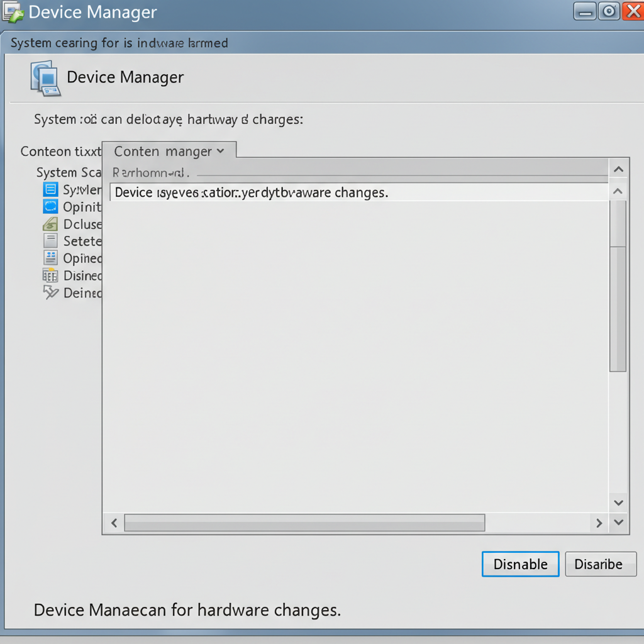The width and height of the screenshot is (644, 644).
Task: Select the green icon beside Dcluse
Action: coord(50,224)
